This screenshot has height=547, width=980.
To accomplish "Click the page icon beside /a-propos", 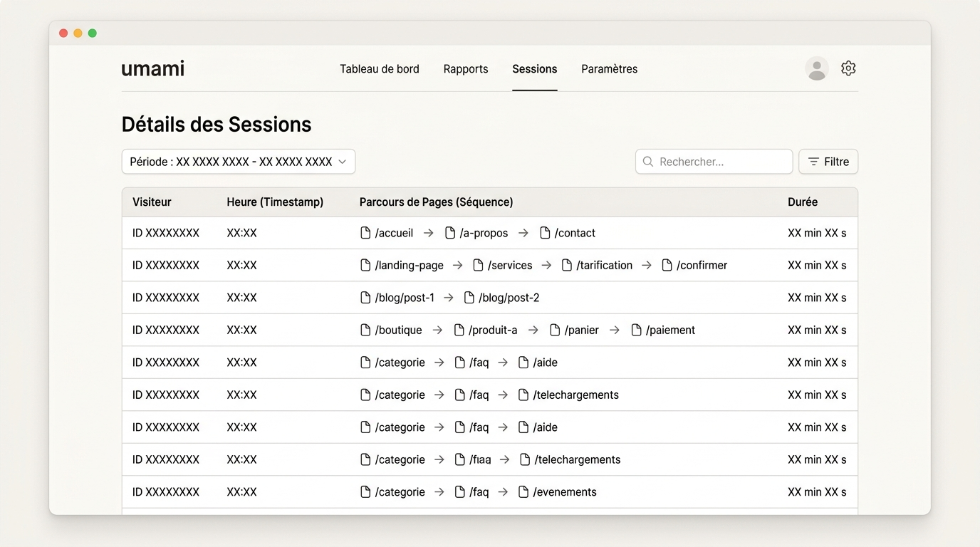I will click(450, 233).
